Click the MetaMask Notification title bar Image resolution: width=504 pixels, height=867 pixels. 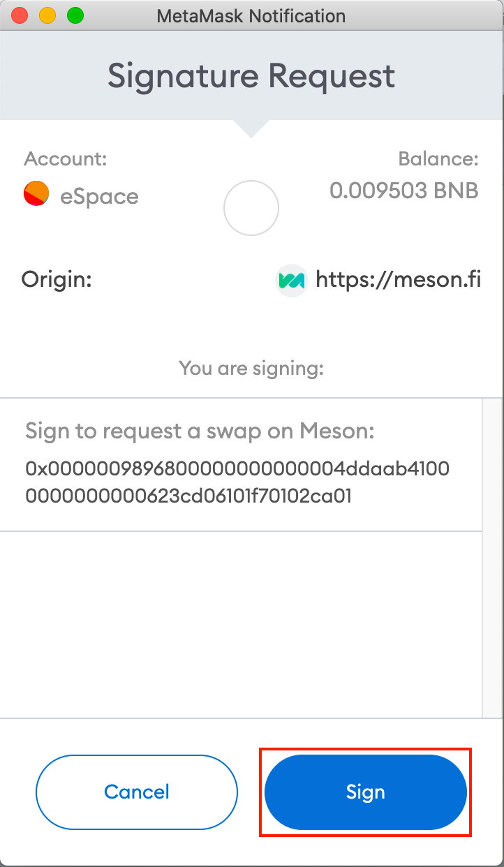pyautogui.click(x=251, y=15)
